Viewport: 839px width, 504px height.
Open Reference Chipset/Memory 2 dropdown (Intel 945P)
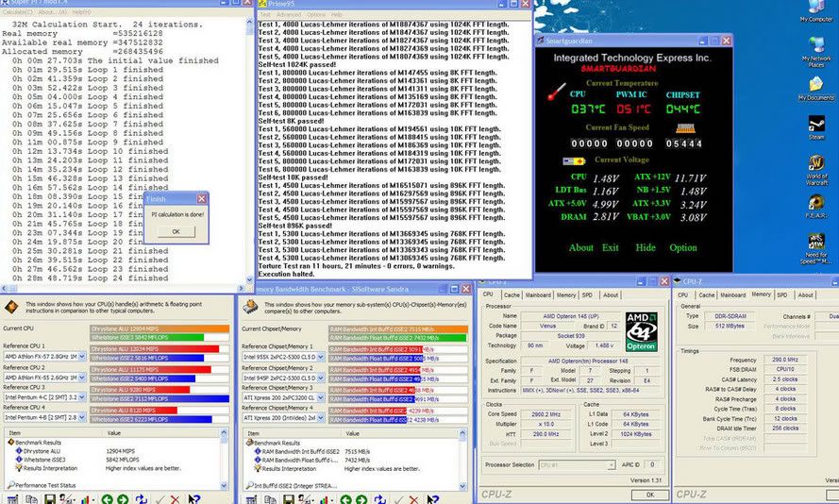pyautogui.click(x=321, y=378)
